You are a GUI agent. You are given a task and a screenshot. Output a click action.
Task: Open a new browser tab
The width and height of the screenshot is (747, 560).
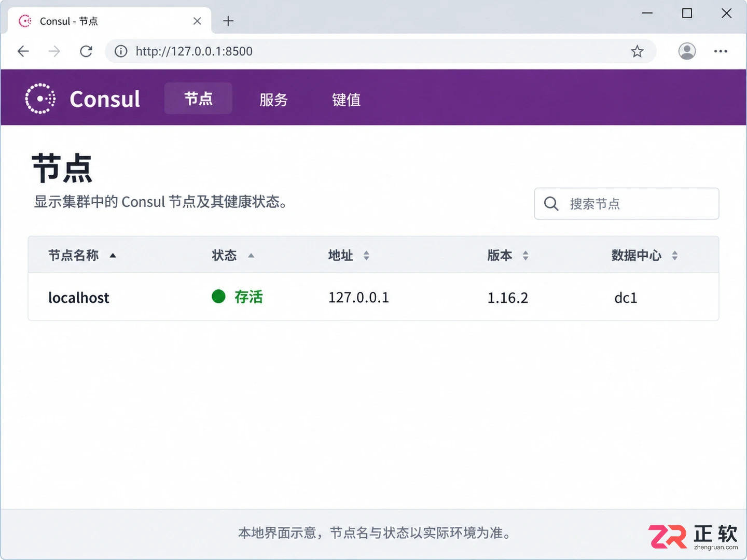click(228, 21)
